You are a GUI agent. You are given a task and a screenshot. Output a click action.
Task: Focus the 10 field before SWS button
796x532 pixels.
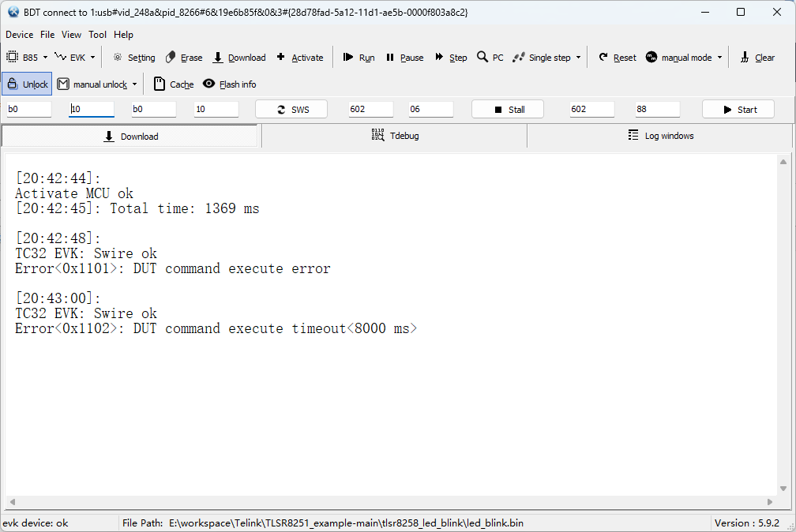(216, 109)
